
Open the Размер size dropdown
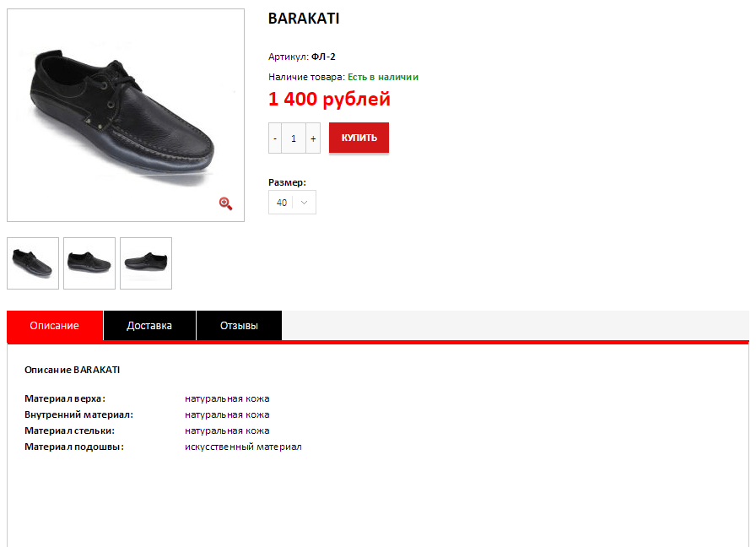pyautogui.click(x=292, y=202)
